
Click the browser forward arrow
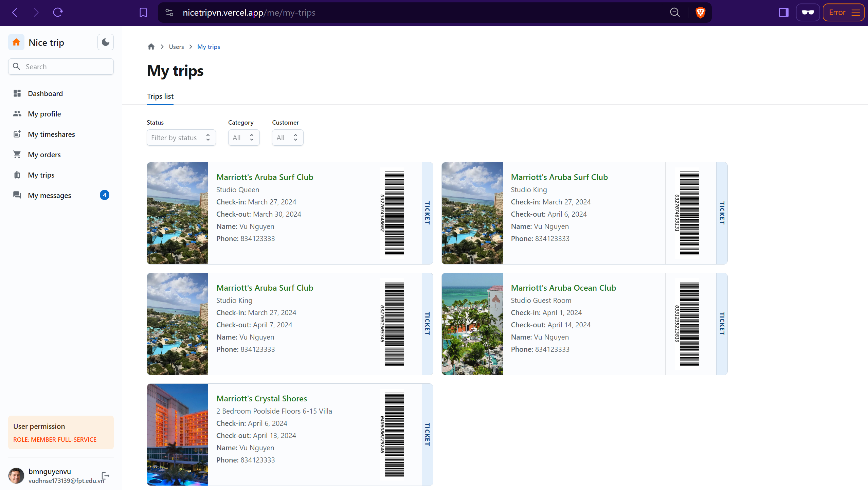[36, 13]
